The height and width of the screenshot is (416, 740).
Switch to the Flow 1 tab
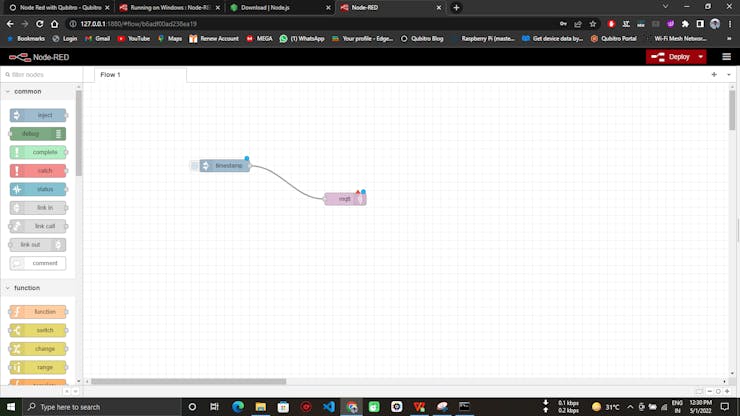[110, 75]
